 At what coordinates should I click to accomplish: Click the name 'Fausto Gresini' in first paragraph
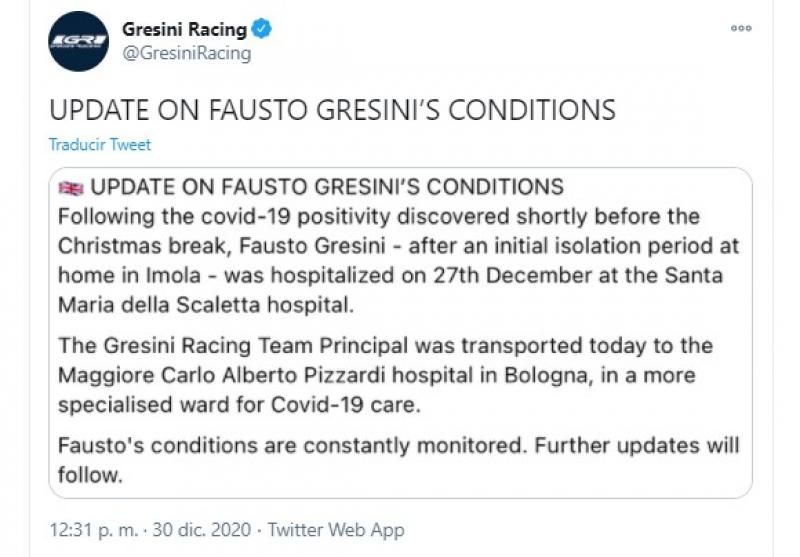click(312, 246)
